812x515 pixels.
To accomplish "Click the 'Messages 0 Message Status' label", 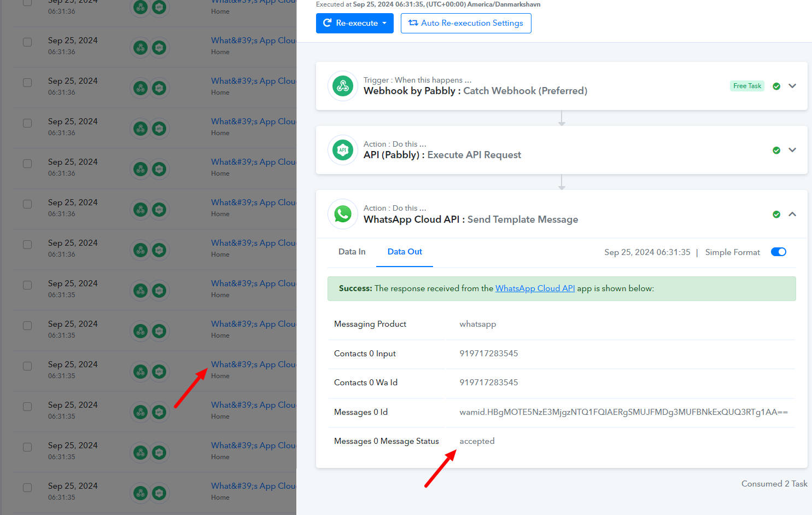I will [x=387, y=441].
